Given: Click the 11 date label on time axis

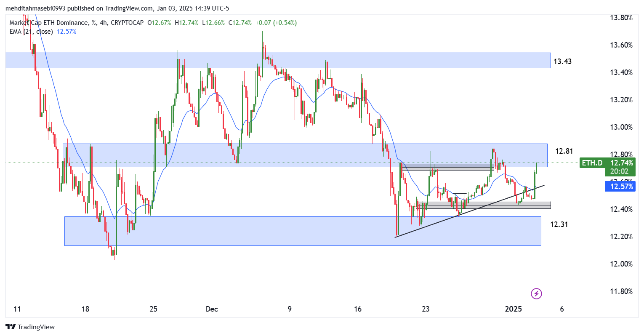Looking at the screenshot, I should pos(17,309).
